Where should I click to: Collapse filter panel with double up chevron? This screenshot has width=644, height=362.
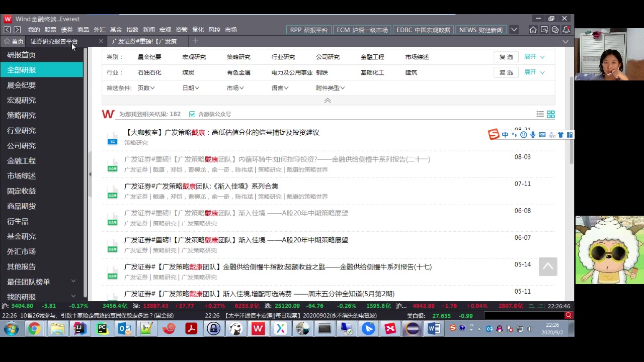tap(328, 101)
